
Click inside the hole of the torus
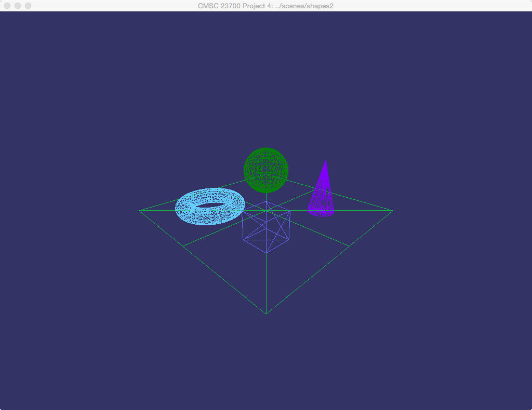coord(210,204)
